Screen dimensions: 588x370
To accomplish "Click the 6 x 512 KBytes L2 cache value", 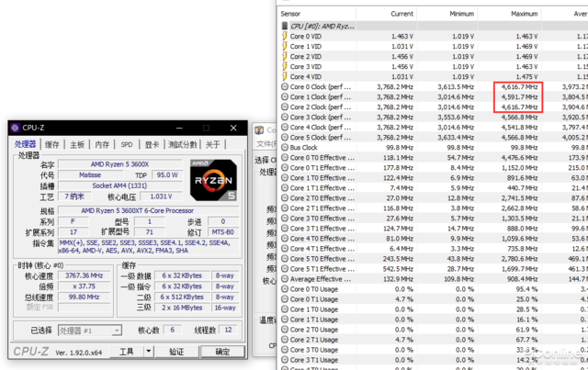I will point(182,297).
